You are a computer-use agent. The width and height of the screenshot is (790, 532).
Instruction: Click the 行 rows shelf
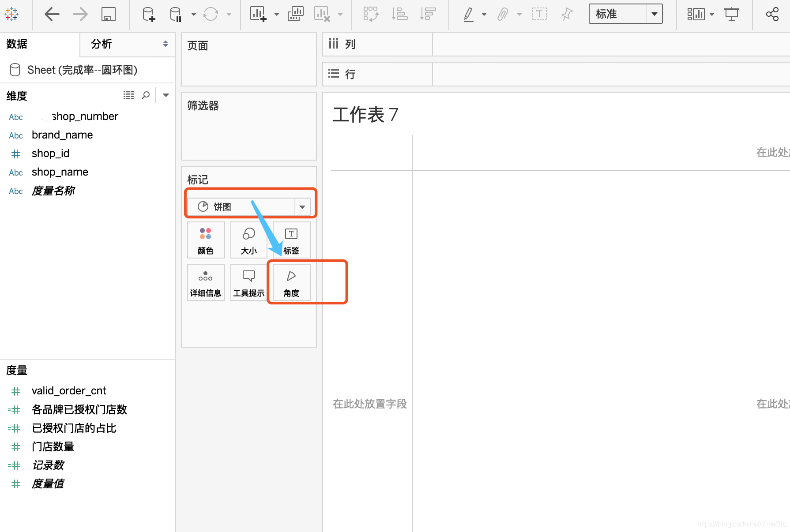556,74
